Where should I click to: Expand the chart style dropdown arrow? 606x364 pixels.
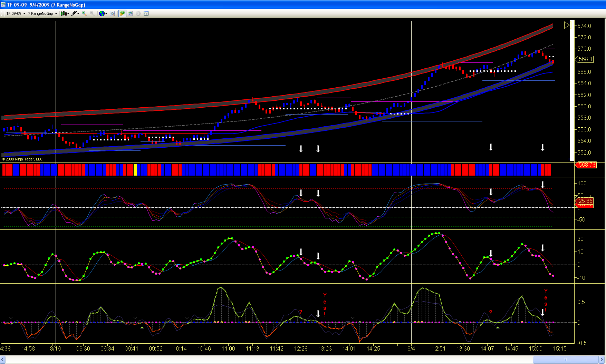tap(68, 13)
